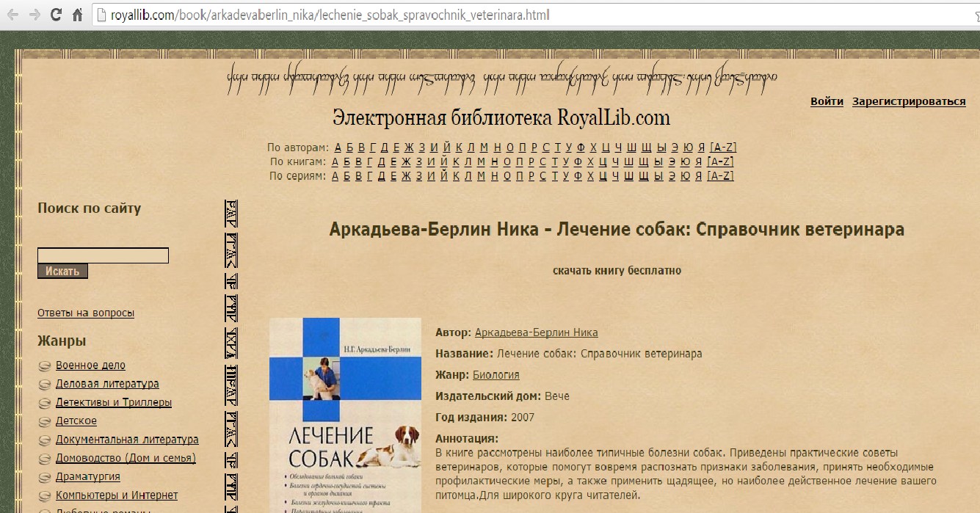Click the Компьютеры и Интернет bullet icon

pyautogui.click(x=44, y=495)
